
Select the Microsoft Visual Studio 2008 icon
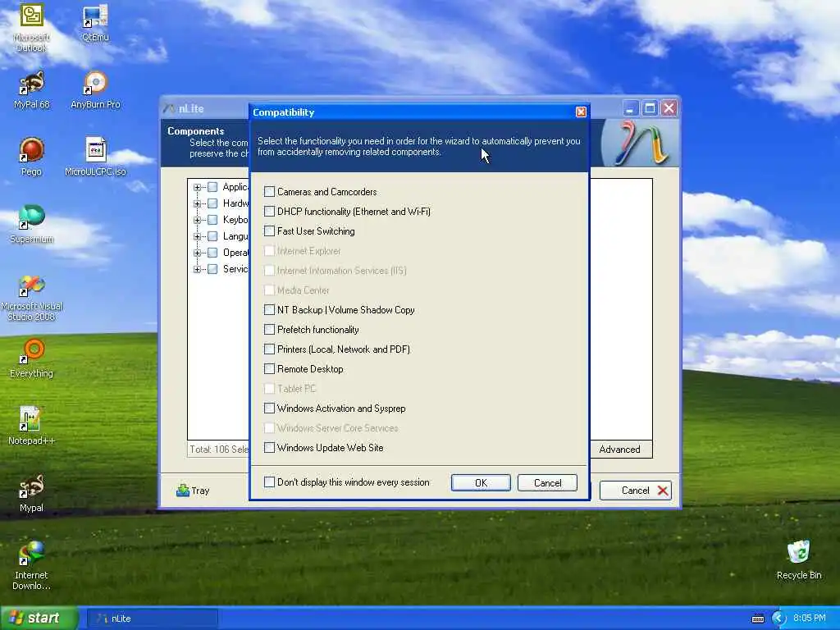click(x=32, y=297)
